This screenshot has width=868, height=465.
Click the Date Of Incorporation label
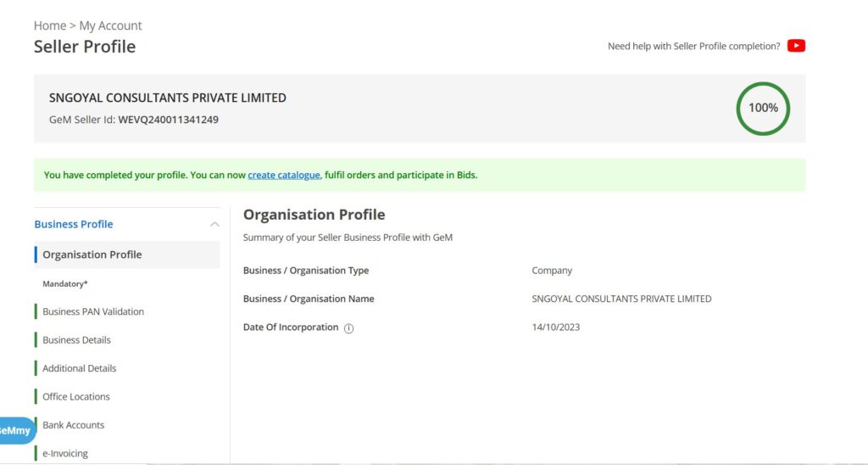click(291, 327)
